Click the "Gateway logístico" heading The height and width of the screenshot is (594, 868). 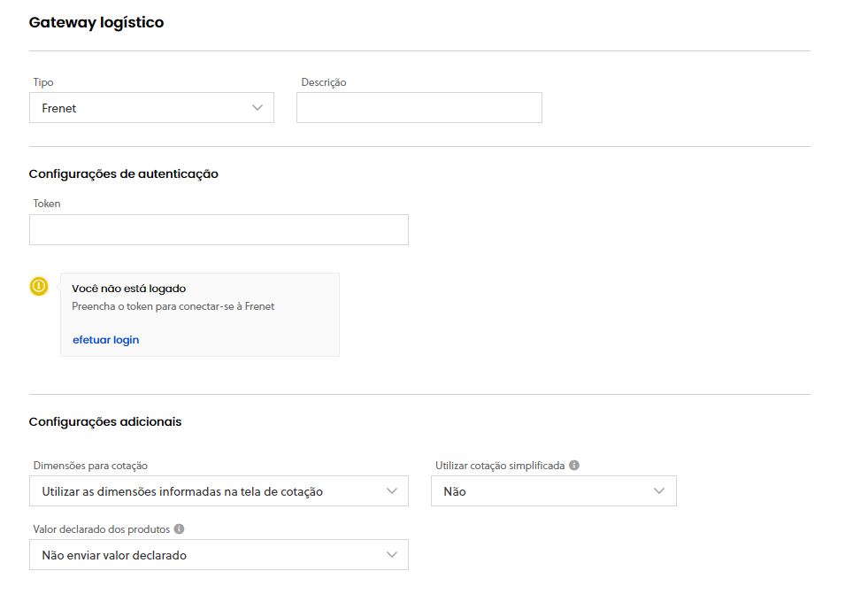pos(96,22)
